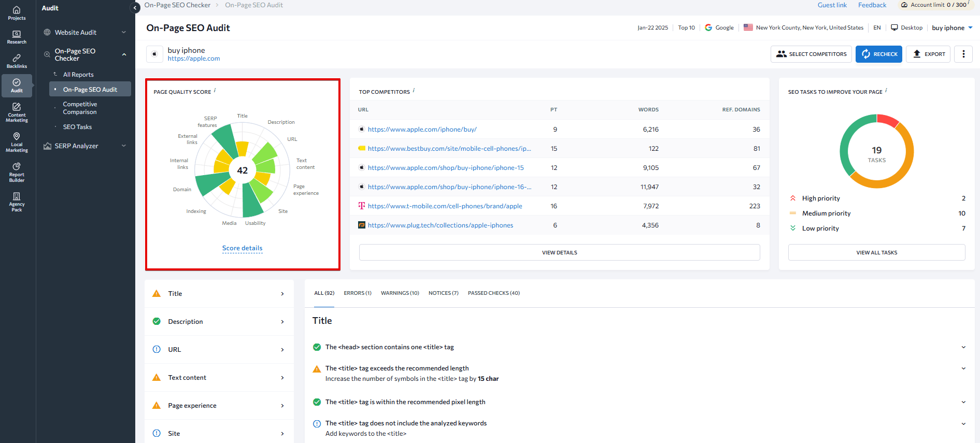The height and width of the screenshot is (443, 980).
Task: Open the Score details link
Action: point(243,248)
